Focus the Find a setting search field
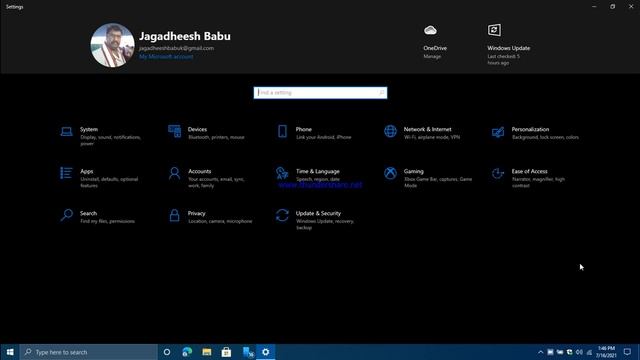Image resolution: width=640 pixels, height=360 pixels. pos(320,93)
